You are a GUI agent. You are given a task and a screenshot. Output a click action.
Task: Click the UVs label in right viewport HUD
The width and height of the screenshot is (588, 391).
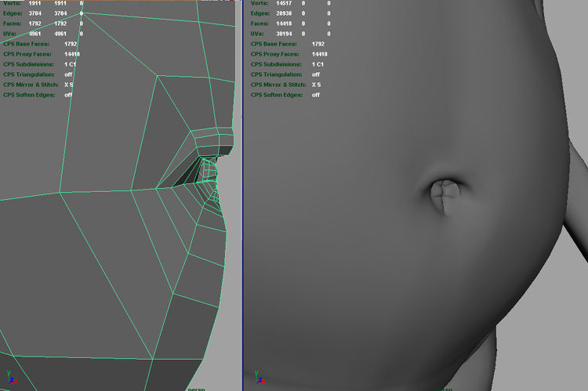coord(259,34)
